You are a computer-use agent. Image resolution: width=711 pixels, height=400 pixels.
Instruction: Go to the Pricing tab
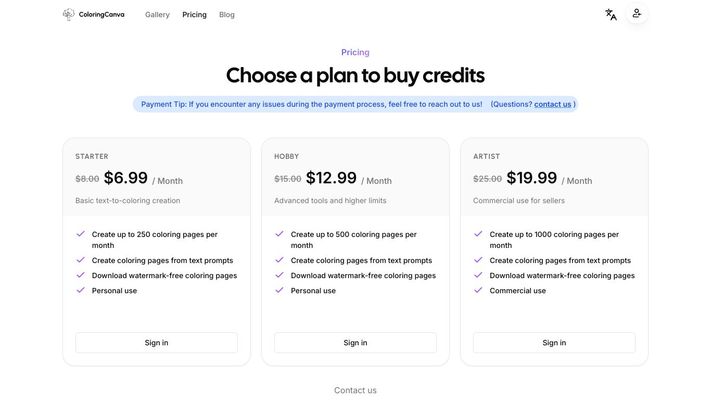(194, 15)
